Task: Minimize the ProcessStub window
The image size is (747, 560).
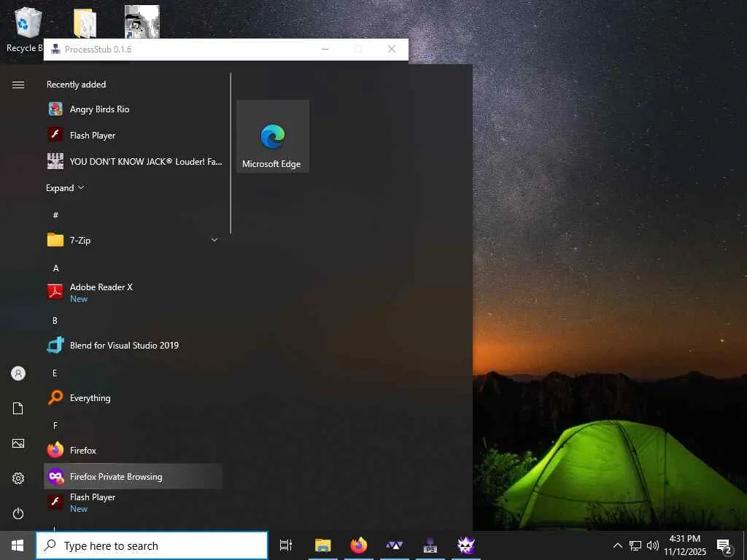Action: (x=325, y=49)
